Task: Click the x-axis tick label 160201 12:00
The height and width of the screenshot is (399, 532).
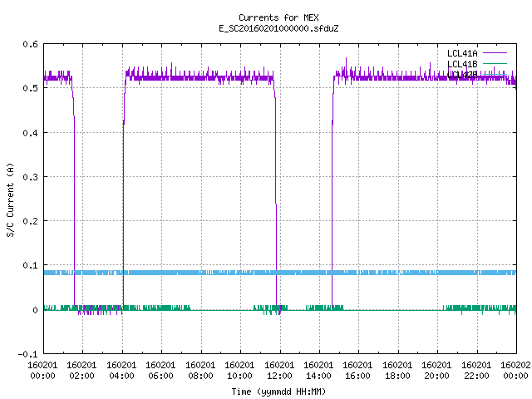Action: click(279, 371)
